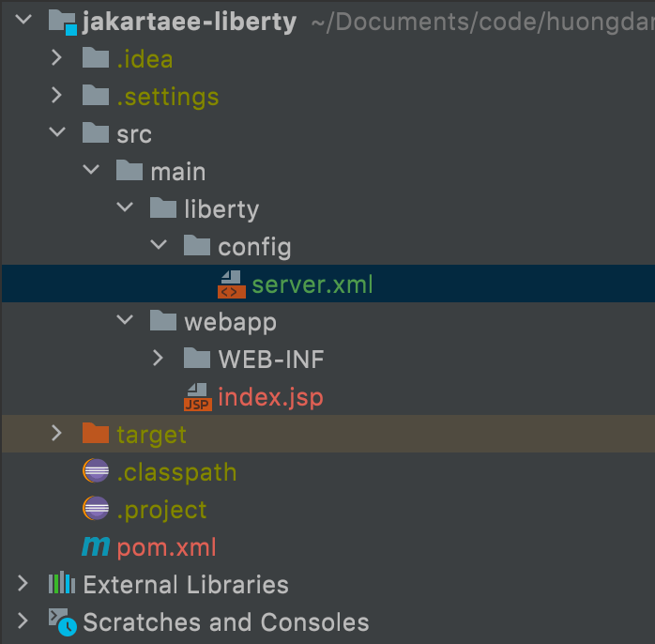Select the index.jsp file
Viewport: 655px width, 644px height.
pos(270,397)
